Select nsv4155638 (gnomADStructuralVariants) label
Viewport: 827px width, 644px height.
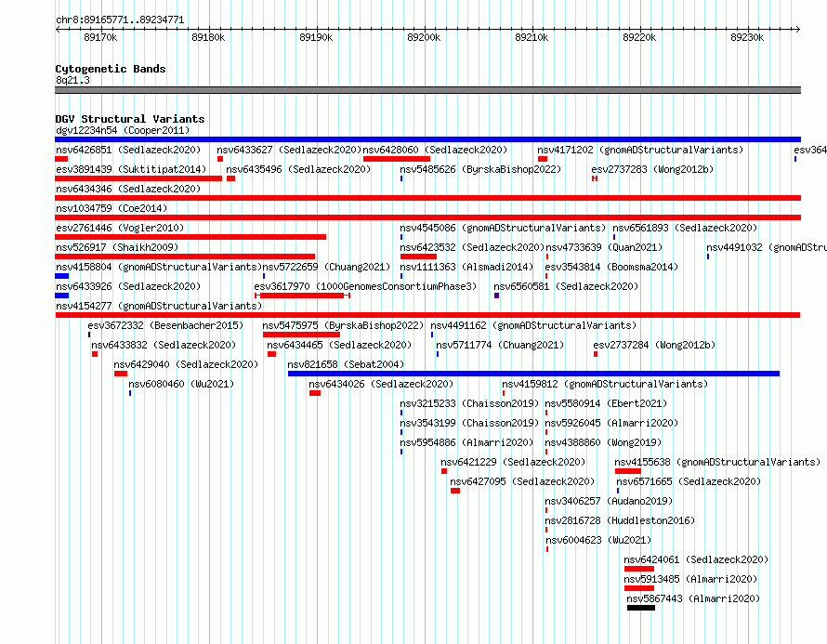click(x=718, y=462)
